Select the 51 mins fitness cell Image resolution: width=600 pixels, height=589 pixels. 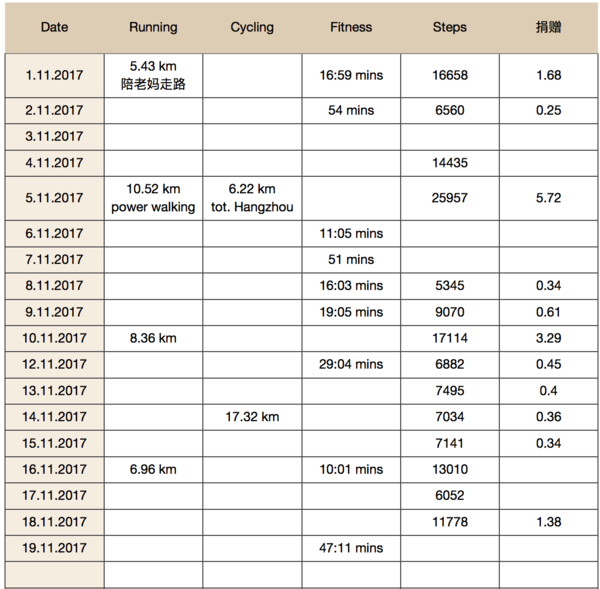click(351, 259)
